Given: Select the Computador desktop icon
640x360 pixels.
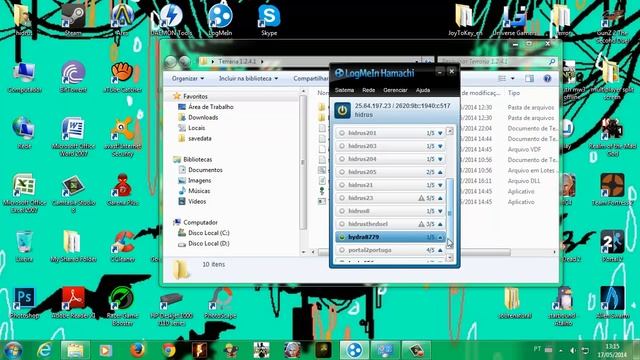Looking at the screenshot, I should tap(24, 77).
